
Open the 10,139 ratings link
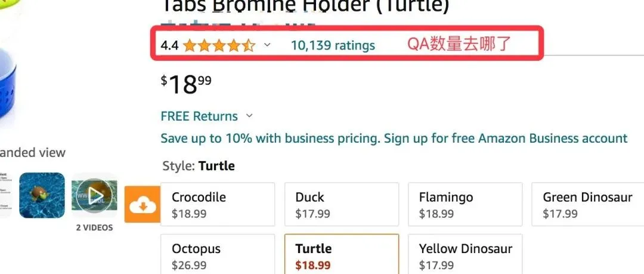point(333,45)
